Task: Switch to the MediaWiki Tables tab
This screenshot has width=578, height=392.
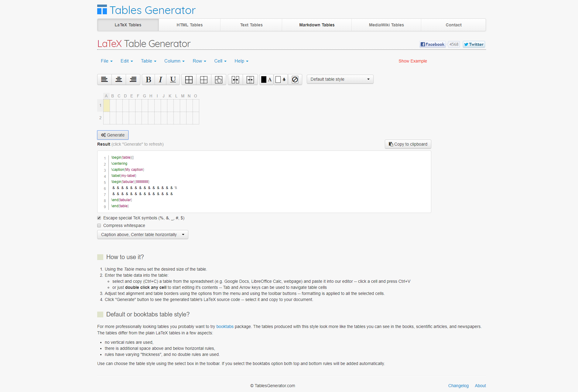Action: pyautogui.click(x=386, y=25)
